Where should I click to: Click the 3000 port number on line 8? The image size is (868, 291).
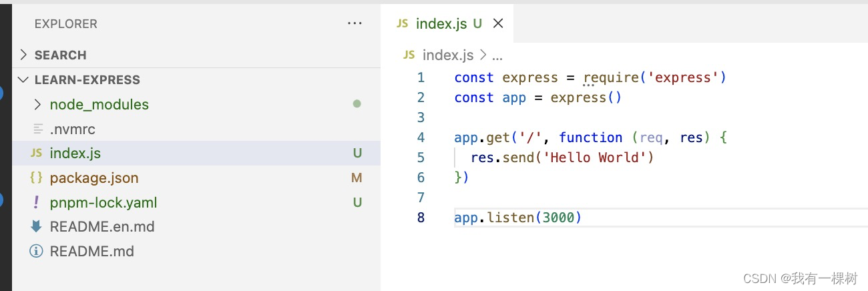[558, 218]
